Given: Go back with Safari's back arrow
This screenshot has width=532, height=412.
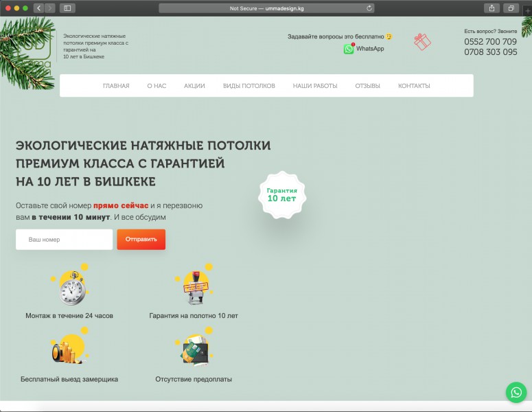Looking at the screenshot, I should 39,8.
